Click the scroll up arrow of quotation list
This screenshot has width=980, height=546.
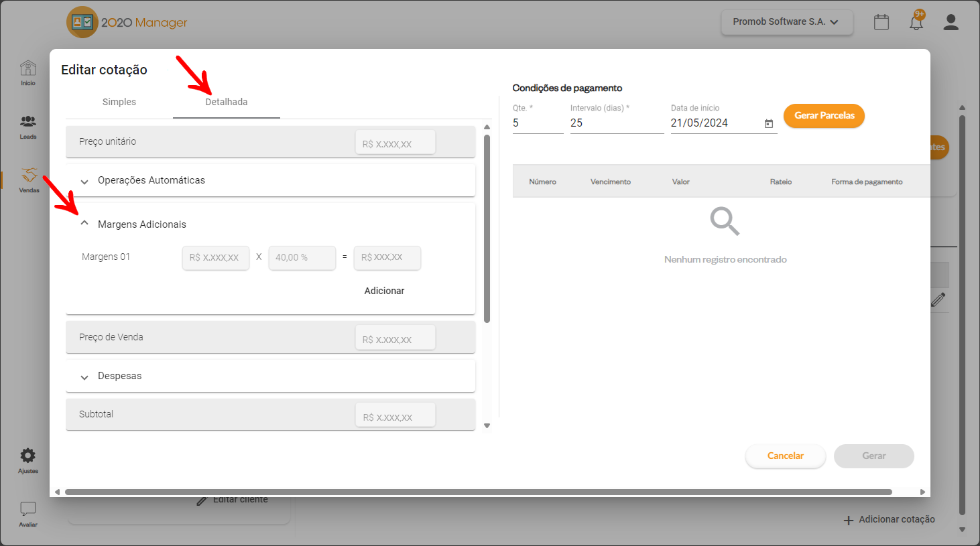pyautogui.click(x=487, y=127)
